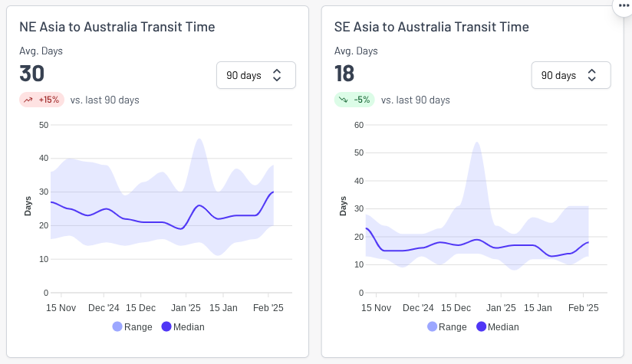Click the median line endpoint at 30 in NE Asia chart
The image size is (632, 364).
pyautogui.click(x=273, y=192)
